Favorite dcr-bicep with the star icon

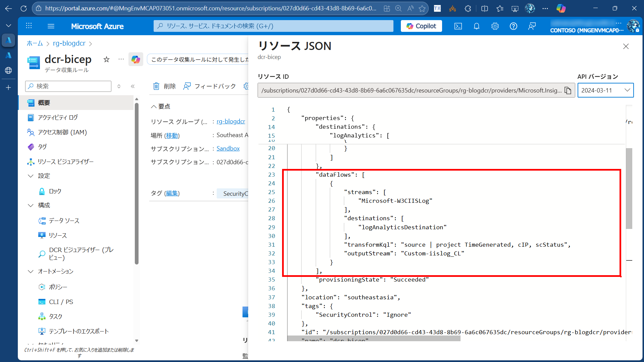pyautogui.click(x=106, y=59)
